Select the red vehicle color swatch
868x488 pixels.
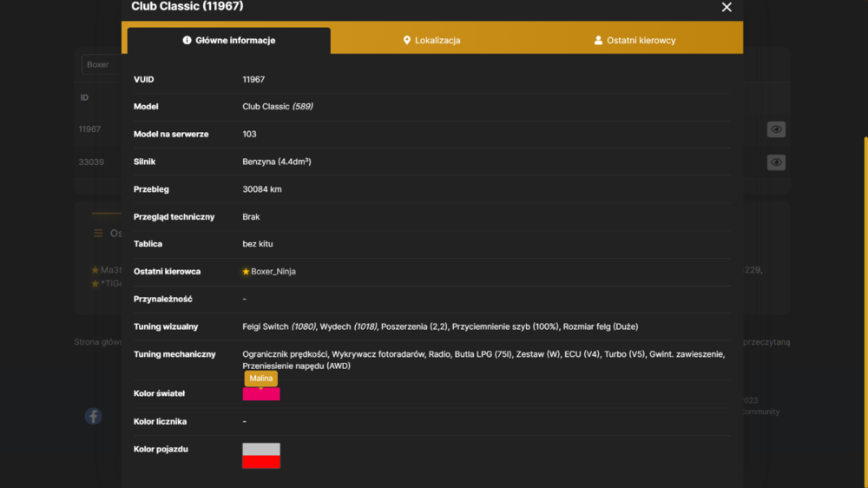(x=261, y=462)
